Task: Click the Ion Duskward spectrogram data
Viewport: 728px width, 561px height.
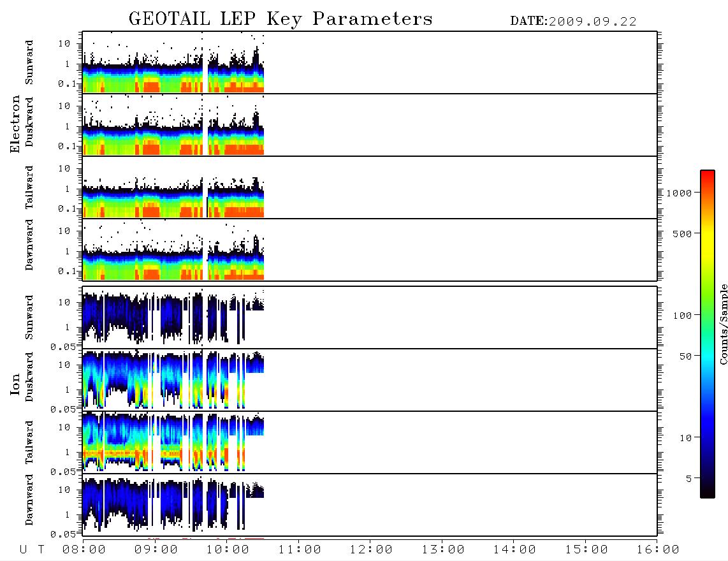Action: tap(173, 379)
